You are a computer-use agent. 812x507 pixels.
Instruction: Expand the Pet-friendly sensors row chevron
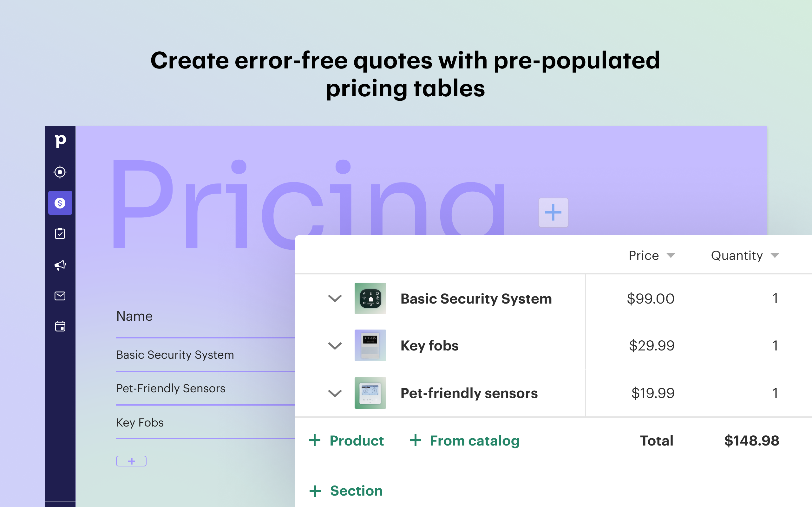pos(335,393)
